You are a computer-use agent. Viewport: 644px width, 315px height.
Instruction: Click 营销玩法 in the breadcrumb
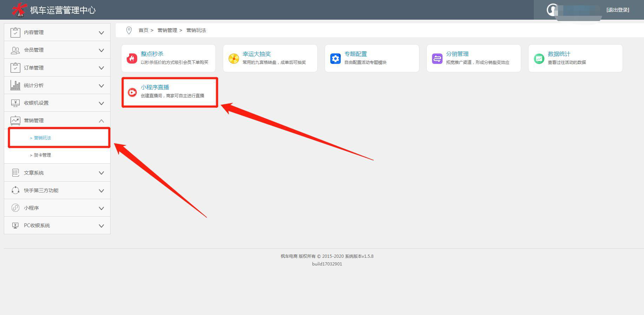(196, 30)
